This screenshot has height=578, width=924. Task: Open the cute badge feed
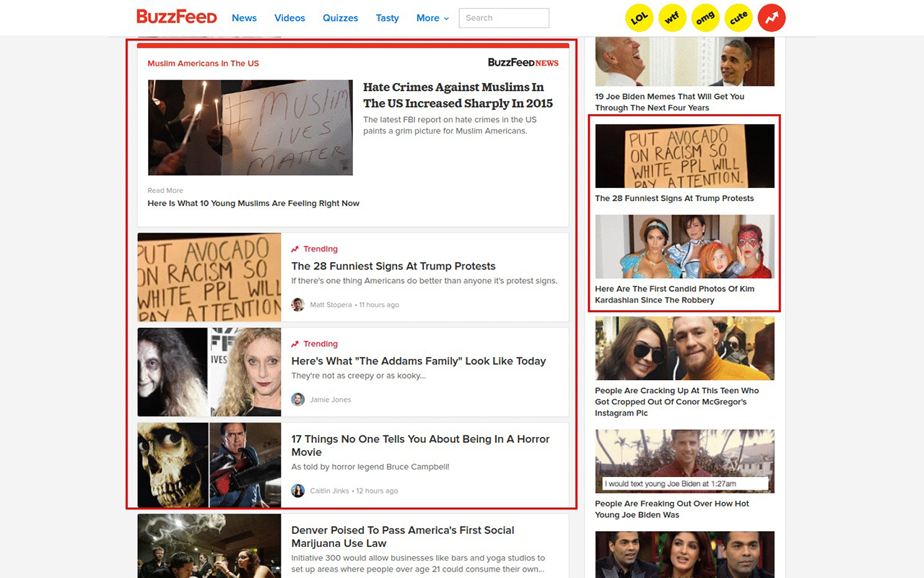pyautogui.click(x=738, y=18)
